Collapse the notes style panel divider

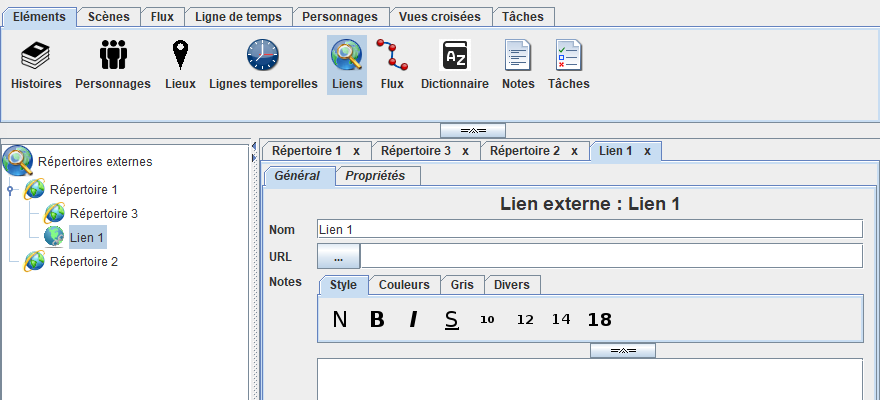[x=622, y=351]
